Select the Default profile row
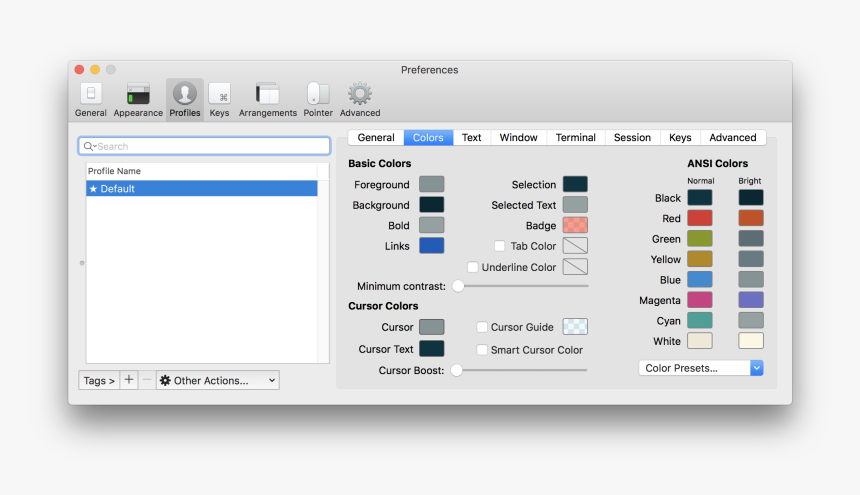 202,189
